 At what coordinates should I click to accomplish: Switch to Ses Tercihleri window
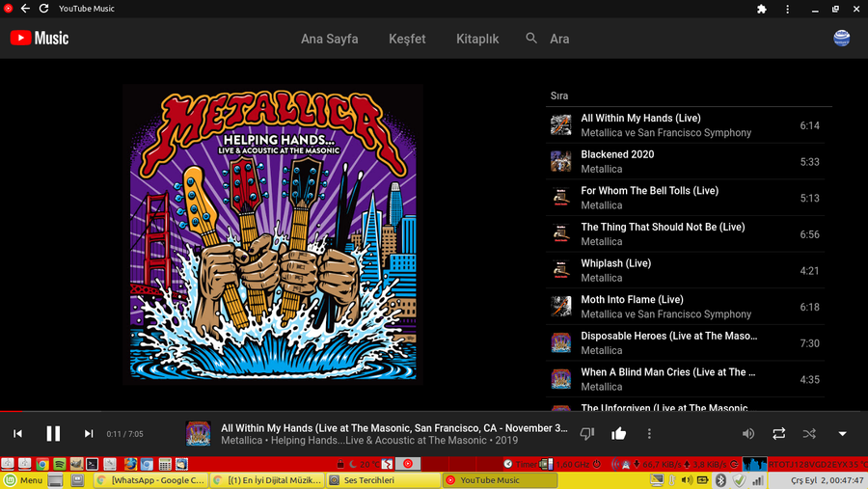point(383,480)
